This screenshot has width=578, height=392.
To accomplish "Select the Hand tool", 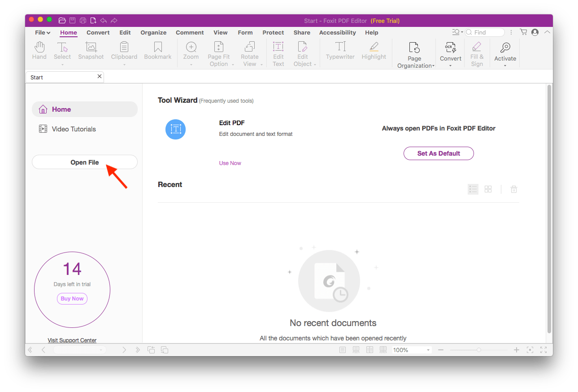I will (39, 51).
